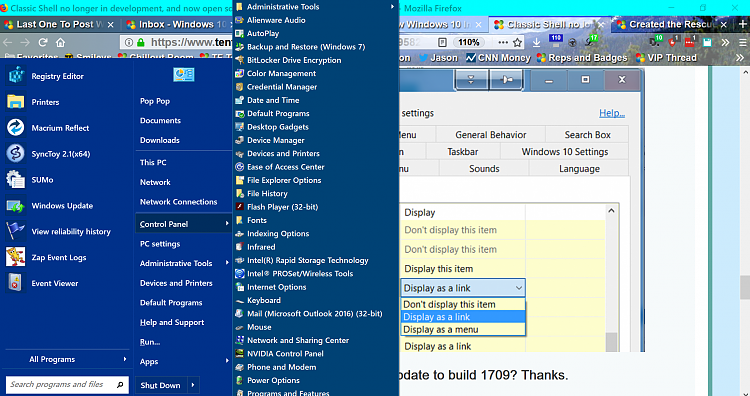
Task: Click the Help... link
Action: click(612, 113)
